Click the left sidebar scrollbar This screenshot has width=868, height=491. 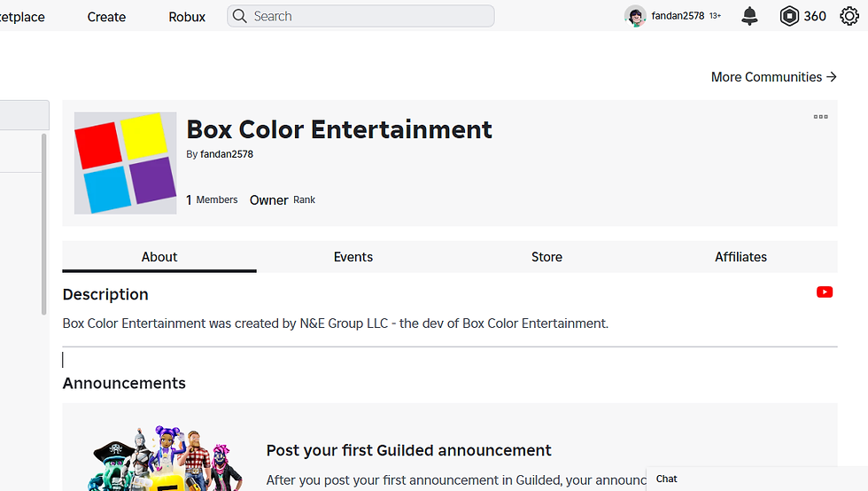pos(43,224)
